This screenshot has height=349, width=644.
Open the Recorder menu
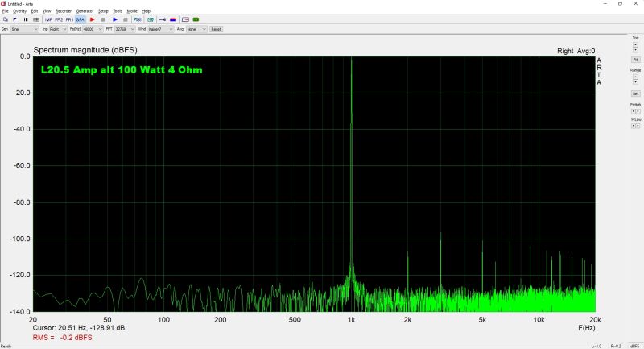tap(64, 11)
